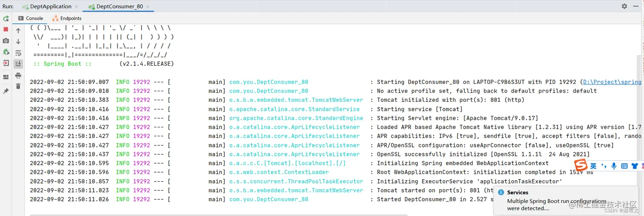Click o.a.c.c.C.[Tomcat].[localhost].[/] logger name
644x216 pixels.
coord(287,163)
